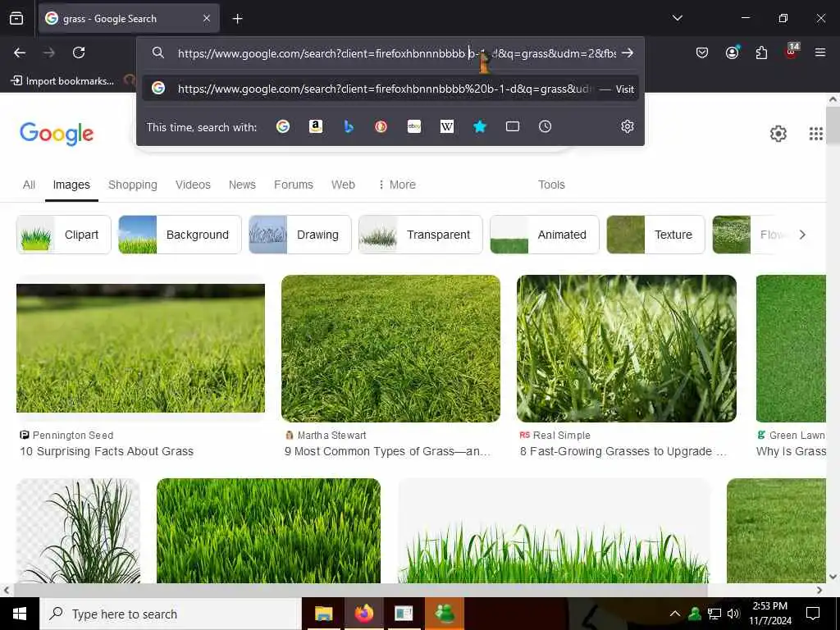Open 10 Surprising Facts About Grass link
Viewport: 840px width, 630px height.
pyautogui.click(x=107, y=452)
